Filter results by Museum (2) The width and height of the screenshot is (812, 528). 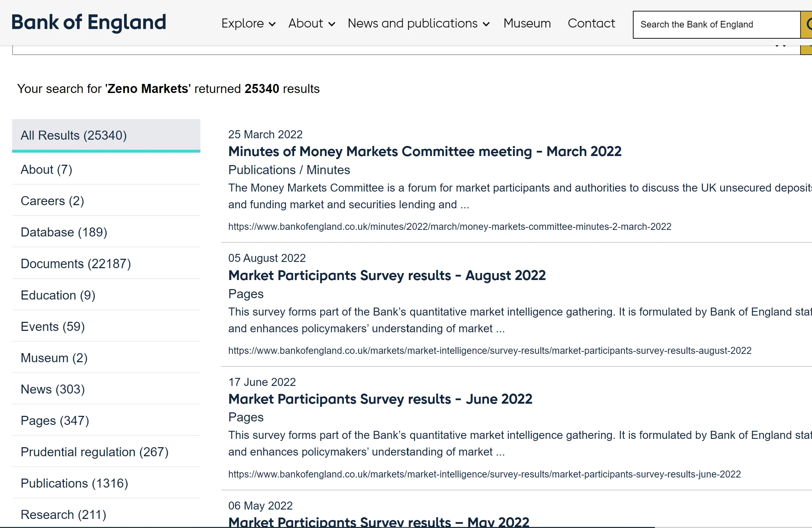pyautogui.click(x=106, y=358)
